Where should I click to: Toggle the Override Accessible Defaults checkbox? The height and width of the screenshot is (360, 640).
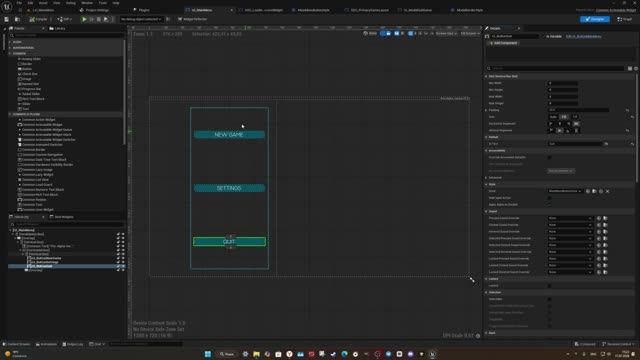549,157
